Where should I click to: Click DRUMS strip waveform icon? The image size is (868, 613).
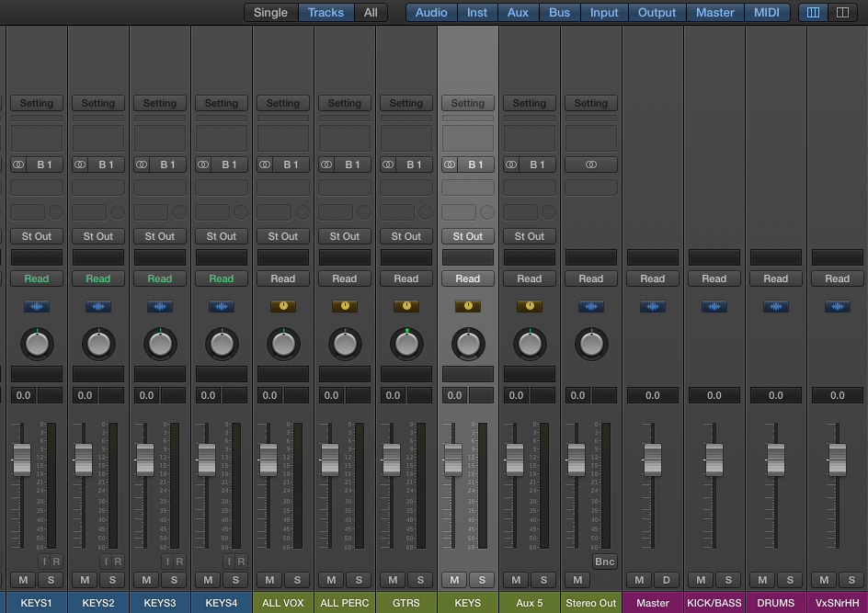(776, 306)
